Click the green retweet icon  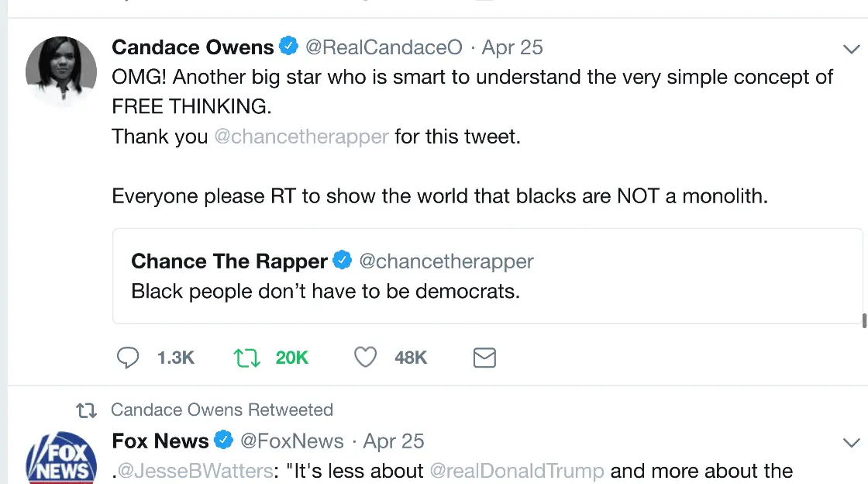pos(246,358)
